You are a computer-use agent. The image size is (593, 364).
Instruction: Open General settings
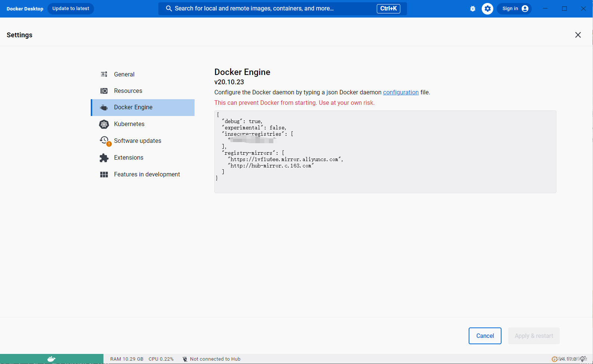click(143, 74)
